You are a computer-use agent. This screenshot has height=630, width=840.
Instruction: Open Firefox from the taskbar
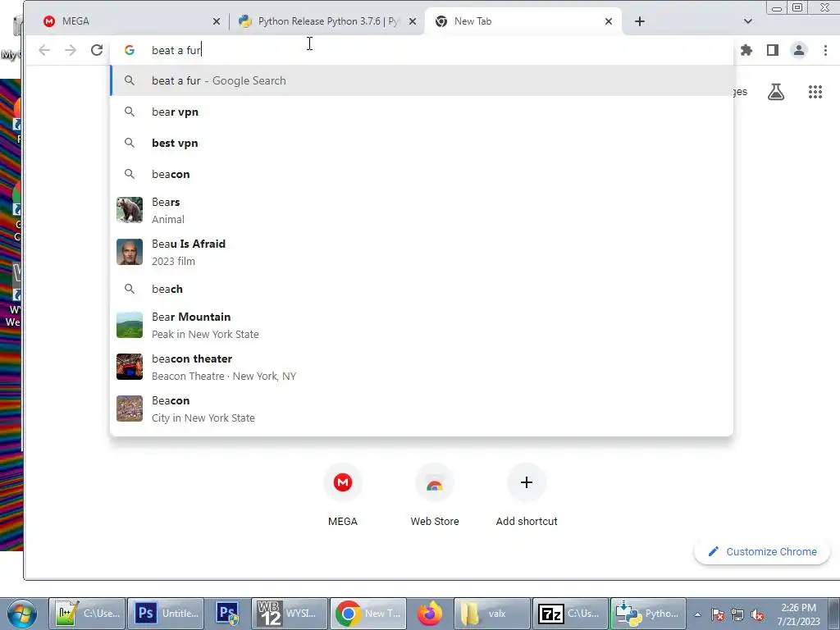pos(430,614)
